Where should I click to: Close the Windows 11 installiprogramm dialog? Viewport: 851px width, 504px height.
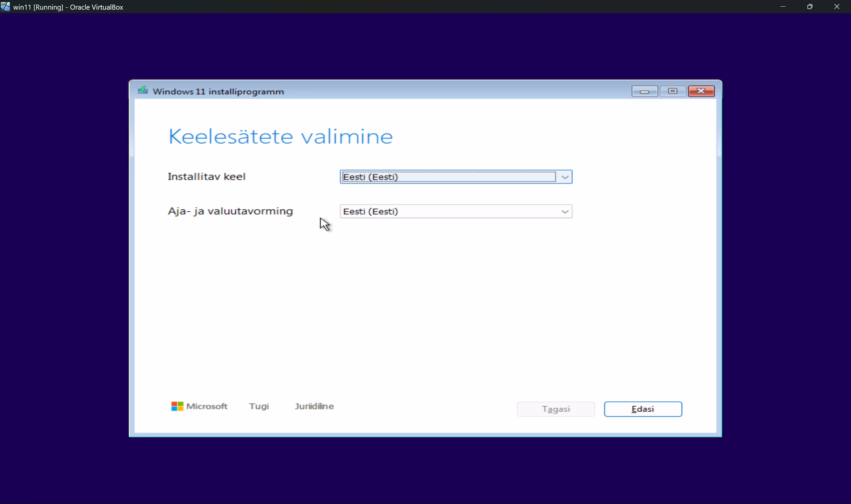tap(701, 91)
